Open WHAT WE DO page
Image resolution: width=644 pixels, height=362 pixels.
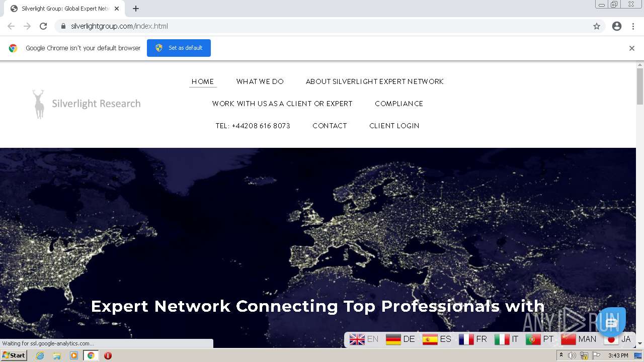pos(260,81)
